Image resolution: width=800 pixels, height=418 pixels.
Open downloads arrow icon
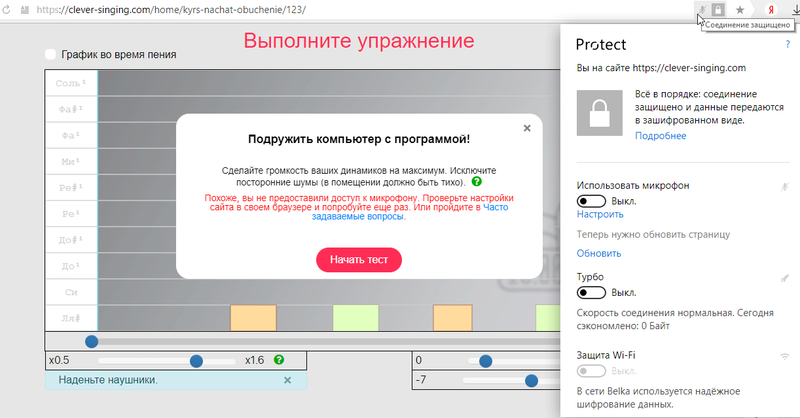pyautogui.click(x=796, y=10)
